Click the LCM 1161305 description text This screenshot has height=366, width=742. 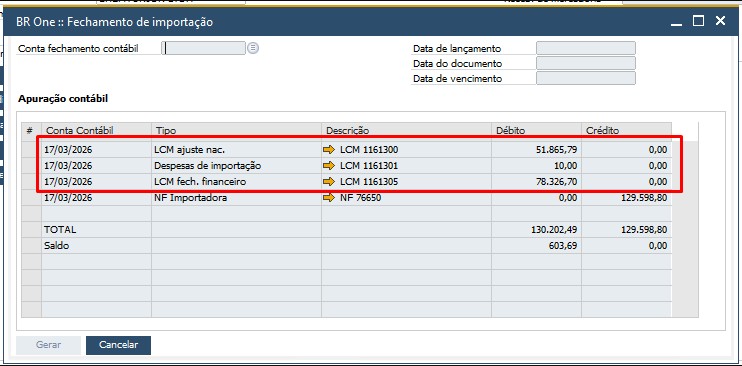[x=369, y=181]
